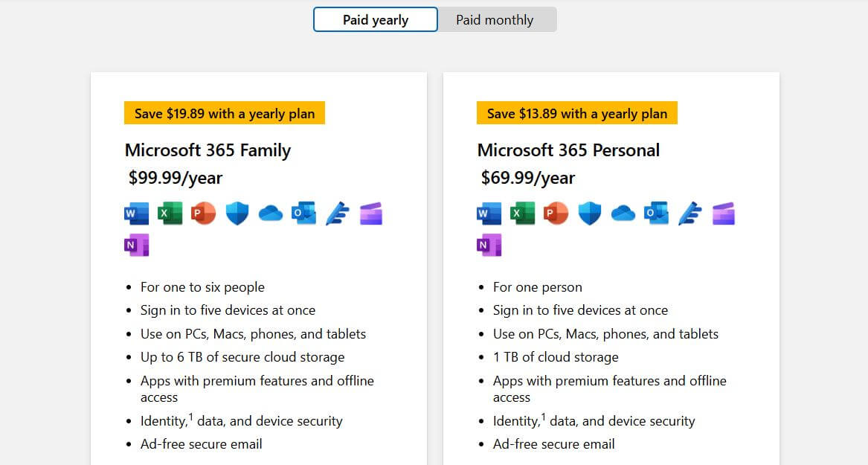Click the Save $13.89 yearly plan banner
This screenshot has height=465, width=868.
point(577,112)
